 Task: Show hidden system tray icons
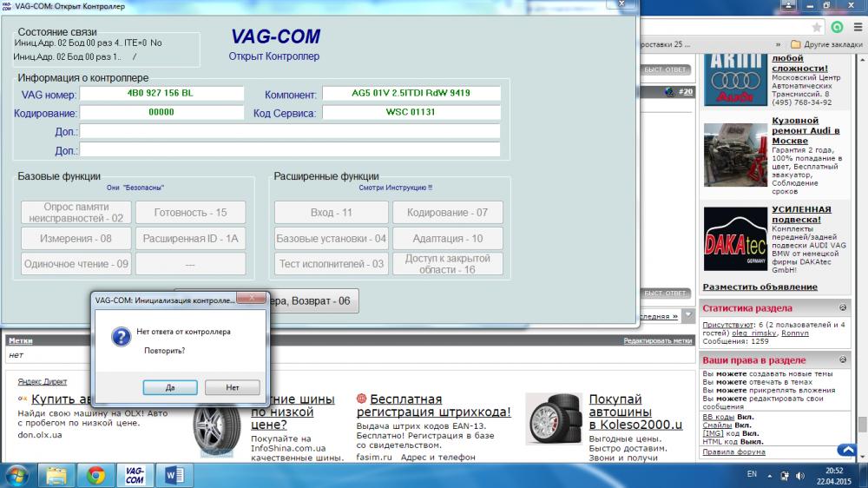point(772,475)
